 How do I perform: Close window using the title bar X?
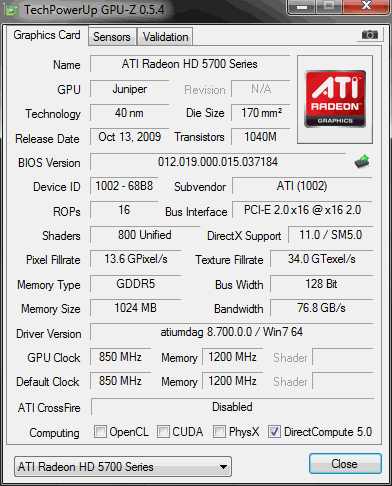pos(366,6)
